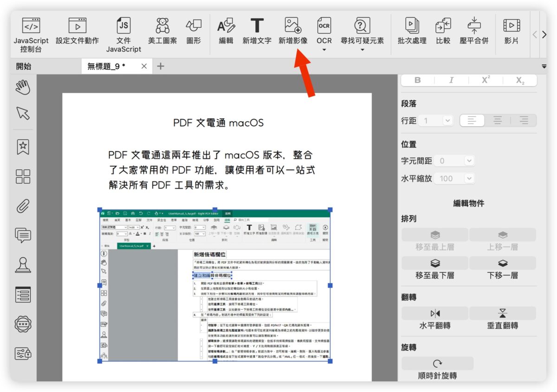The image size is (557, 392).
Task: Close the 無標題_9 tab
Action: pyautogui.click(x=144, y=66)
